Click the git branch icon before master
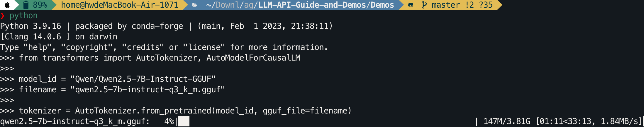 click(x=424, y=5)
